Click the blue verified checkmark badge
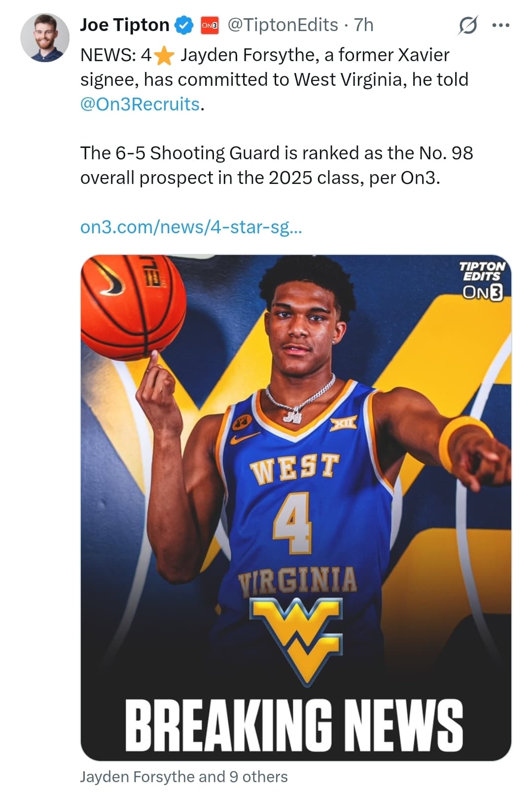The image size is (532, 792). click(x=184, y=25)
